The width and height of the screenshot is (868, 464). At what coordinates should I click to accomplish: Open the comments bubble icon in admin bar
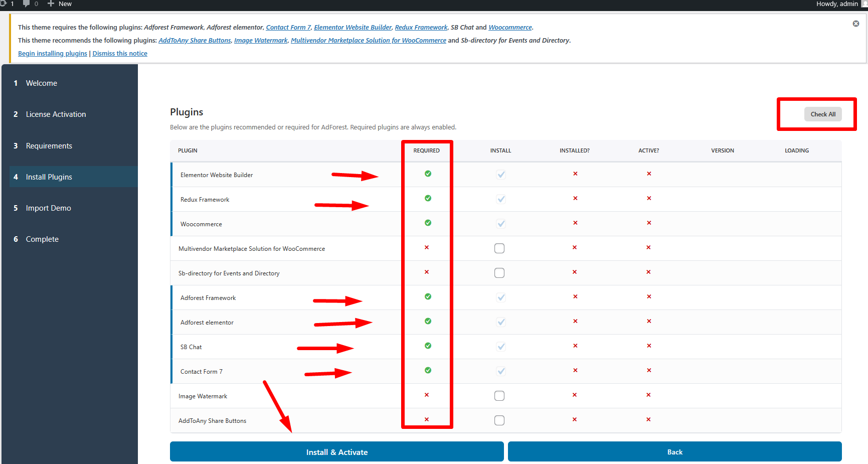[x=27, y=4]
